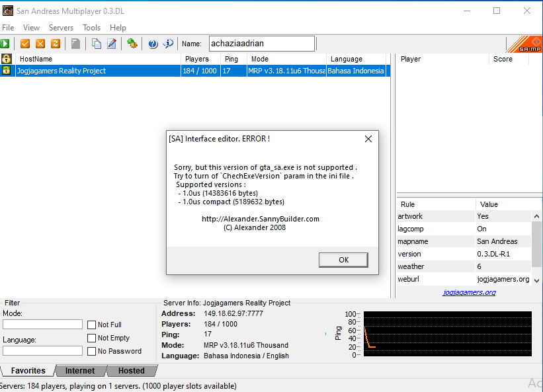Select the weburl rule row
Viewport: 543px width, 392px height.
(464, 279)
